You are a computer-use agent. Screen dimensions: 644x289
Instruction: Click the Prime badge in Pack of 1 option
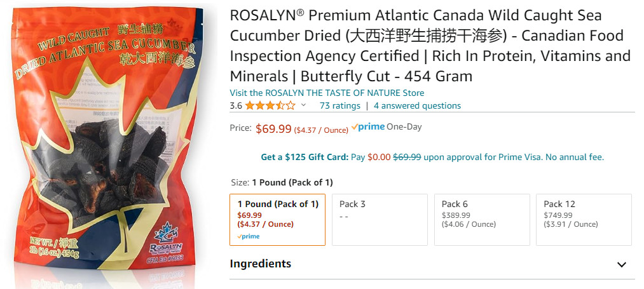(248, 236)
